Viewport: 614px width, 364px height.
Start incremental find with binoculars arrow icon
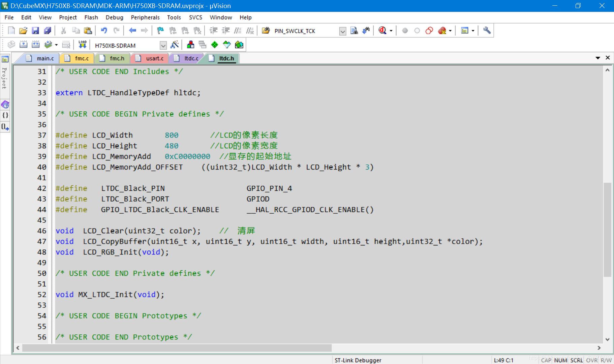pos(366,31)
